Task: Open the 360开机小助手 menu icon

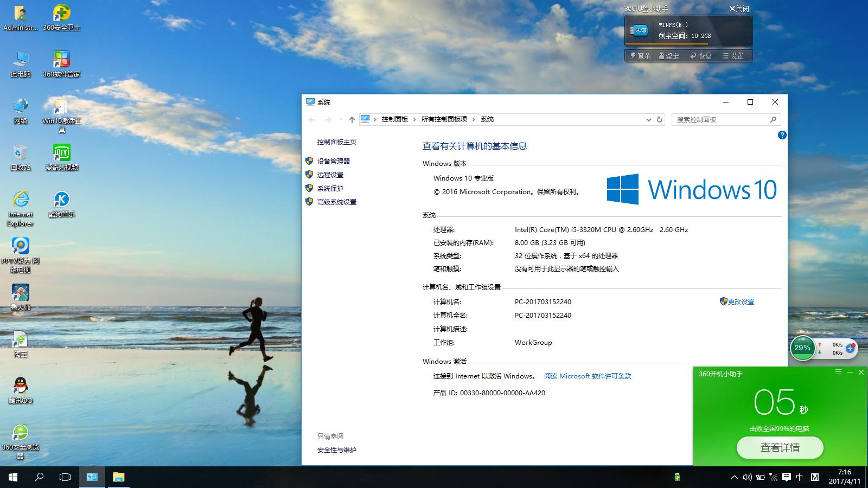Action: coord(838,373)
